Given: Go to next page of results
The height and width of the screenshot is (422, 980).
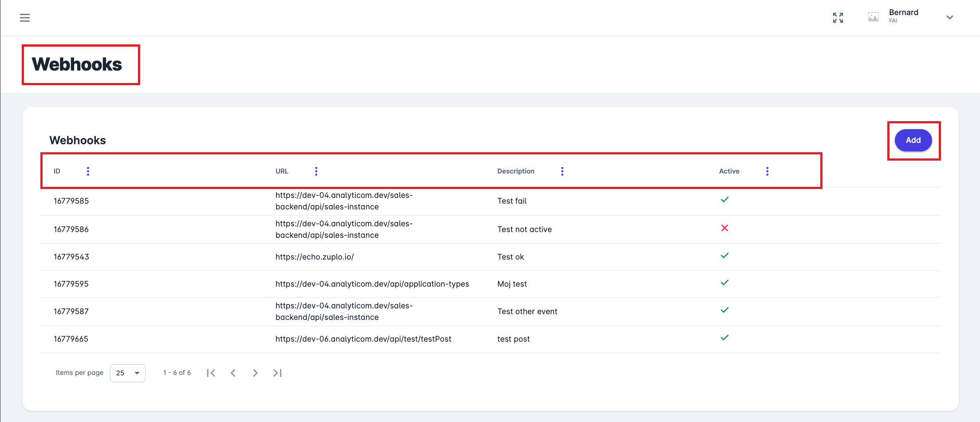Looking at the screenshot, I should pos(255,373).
